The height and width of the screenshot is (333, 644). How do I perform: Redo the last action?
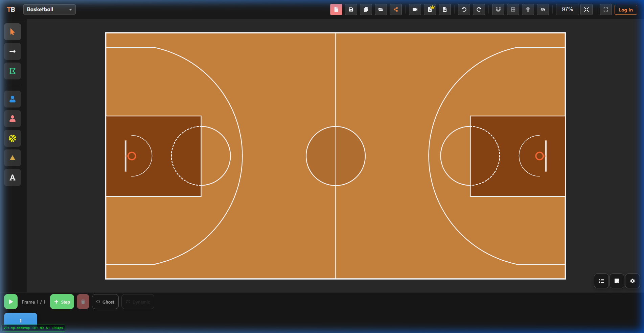(x=479, y=9)
